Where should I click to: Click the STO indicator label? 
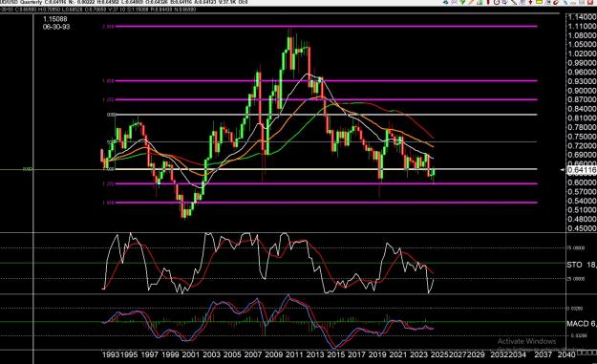574,265
